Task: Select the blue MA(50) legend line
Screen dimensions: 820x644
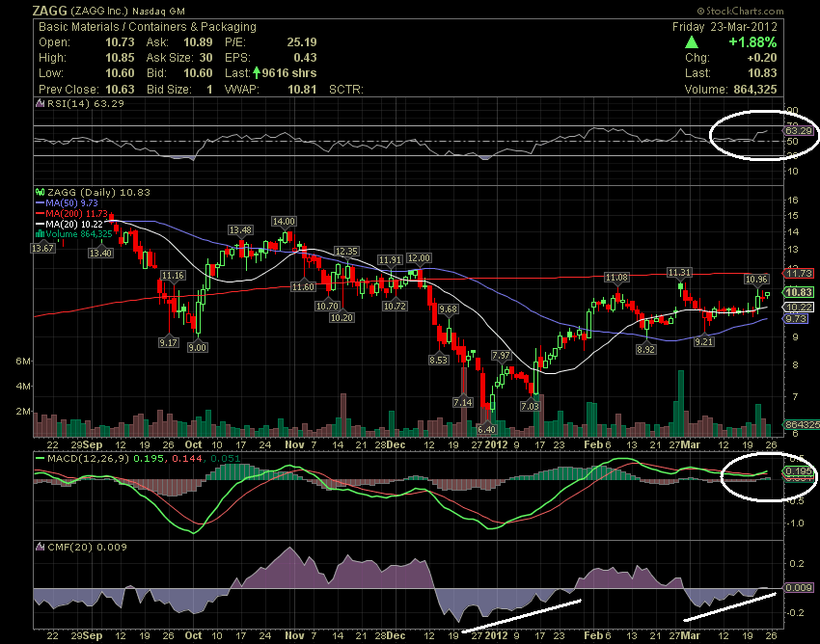Action: 40,202
